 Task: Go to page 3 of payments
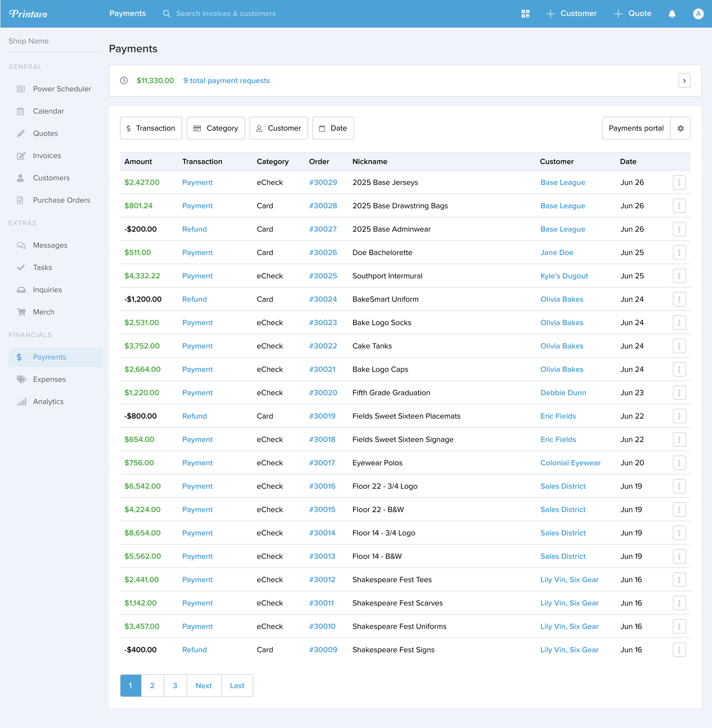point(175,685)
